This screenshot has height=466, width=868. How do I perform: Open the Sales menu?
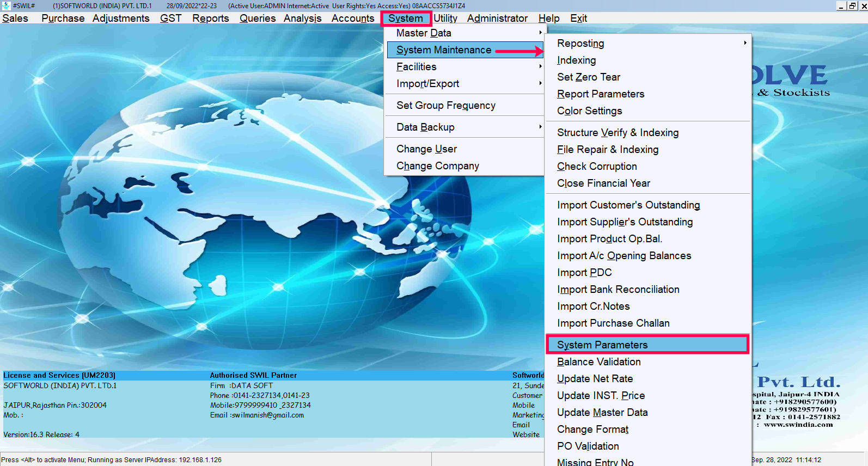click(x=15, y=19)
